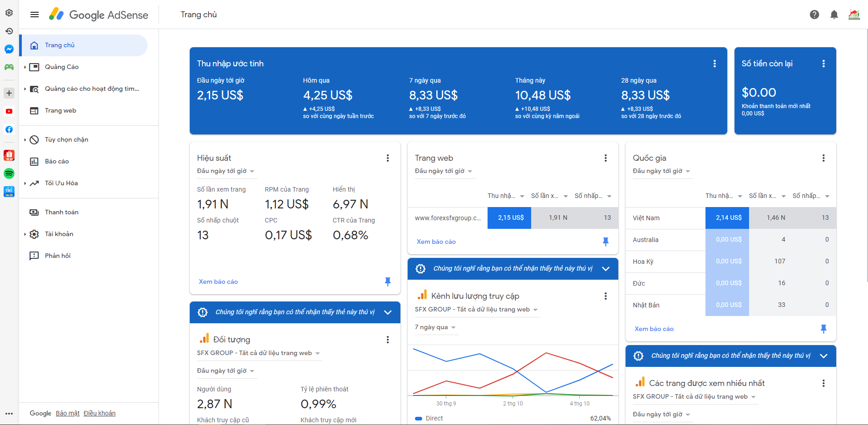Open Báo cáo in the sidebar
This screenshot has width=868, height=425.
point(84,162)
